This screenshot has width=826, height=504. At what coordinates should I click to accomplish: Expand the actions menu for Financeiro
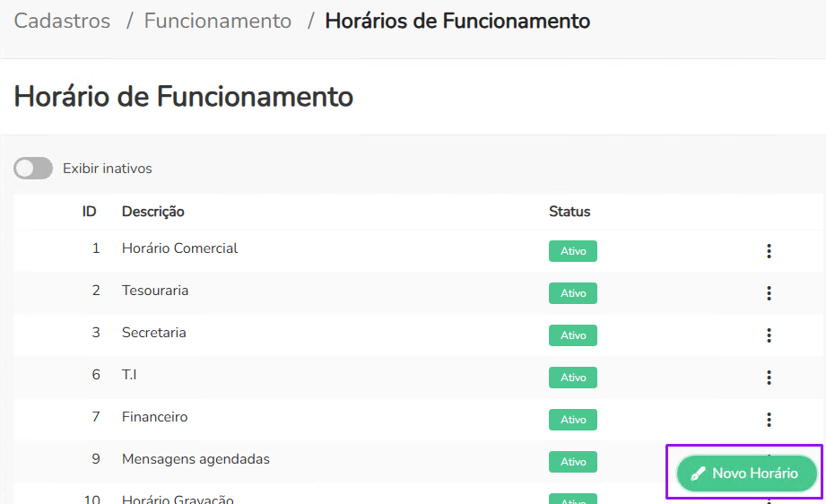click(769, 420)
